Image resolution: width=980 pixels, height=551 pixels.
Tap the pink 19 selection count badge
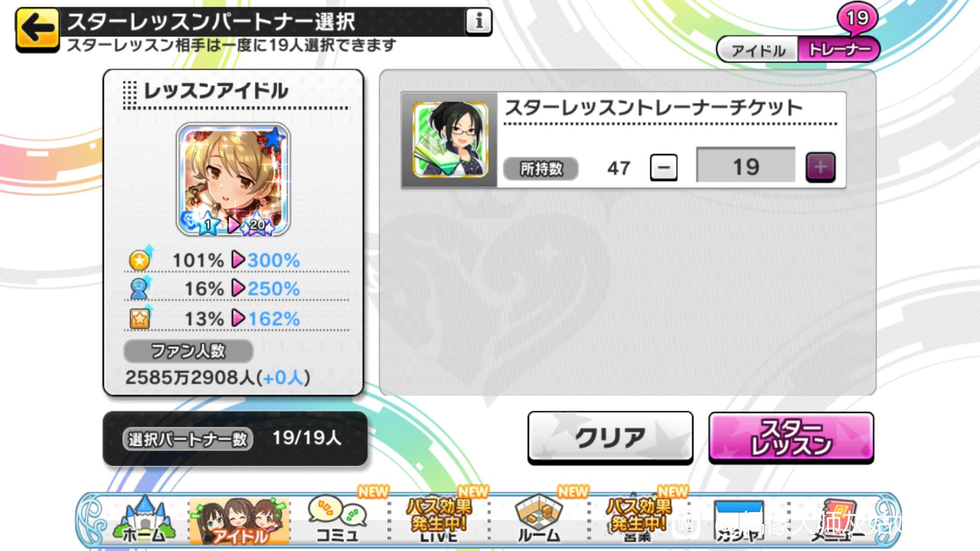coord(857,19)
